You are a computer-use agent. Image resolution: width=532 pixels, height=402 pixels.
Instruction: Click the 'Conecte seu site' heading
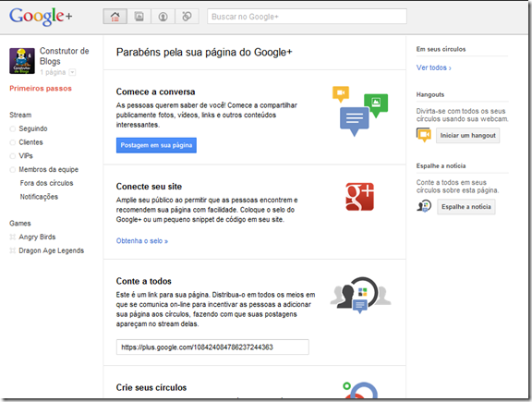149,187
